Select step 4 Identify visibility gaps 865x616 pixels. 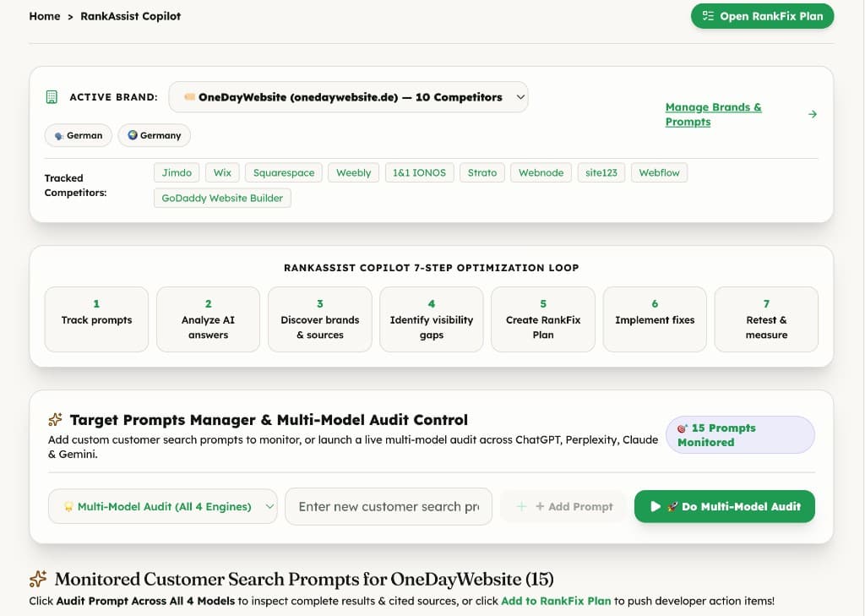click(x=432, y=319)
